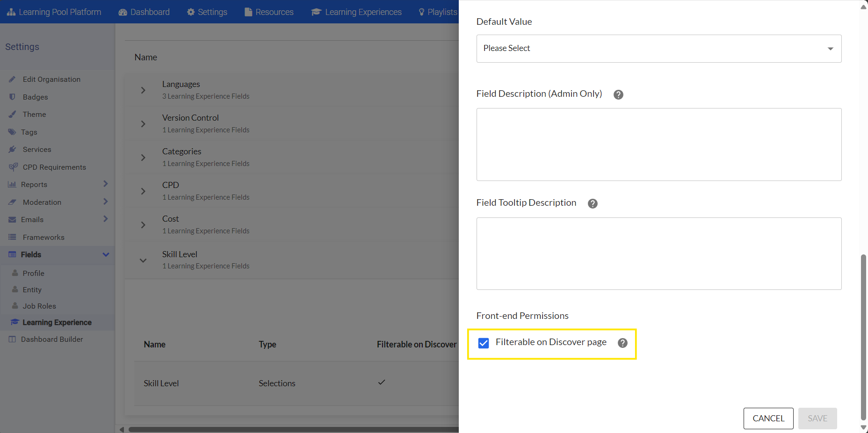
Task: Open the Default Value dropdown
Action: (658, 49)
